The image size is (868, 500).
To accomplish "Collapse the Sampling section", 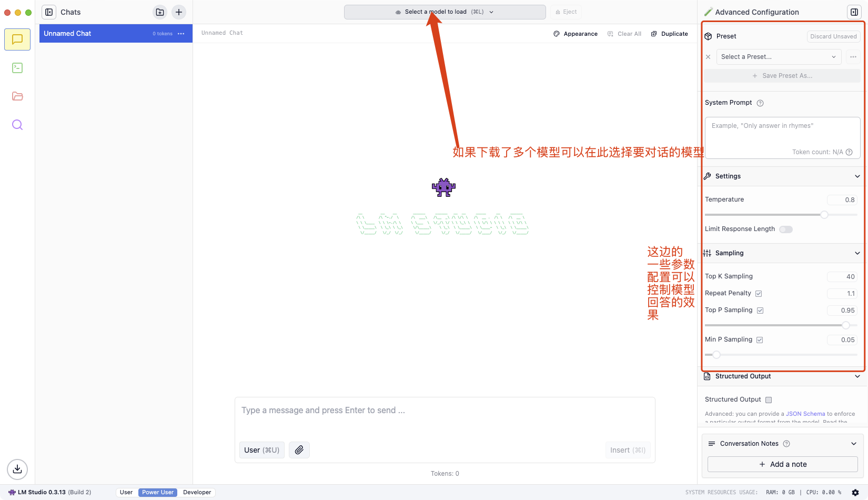I will 857,253.
